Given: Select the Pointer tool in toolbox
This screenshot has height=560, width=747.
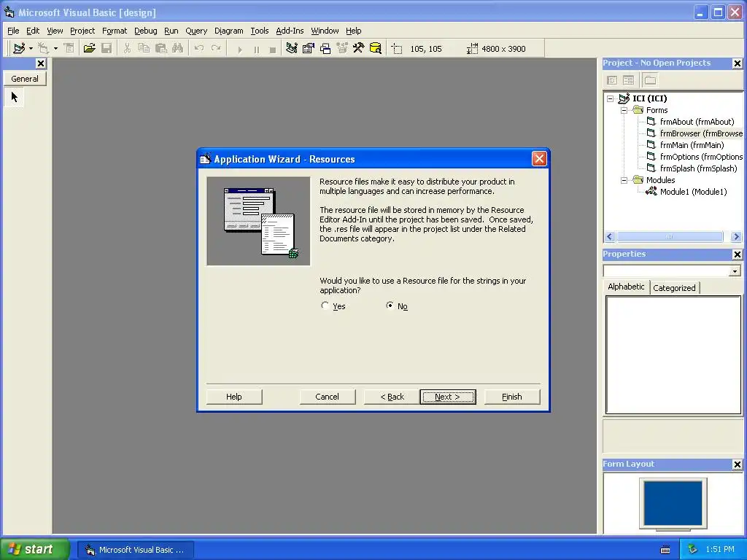Looking at the screenshot, I should tap(15, 97).
